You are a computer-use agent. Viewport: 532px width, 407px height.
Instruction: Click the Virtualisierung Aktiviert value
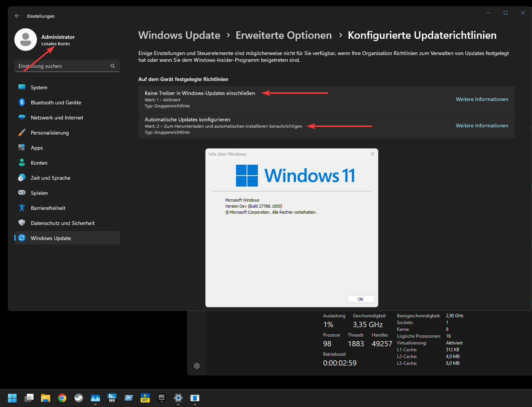[x=454, y=343]
